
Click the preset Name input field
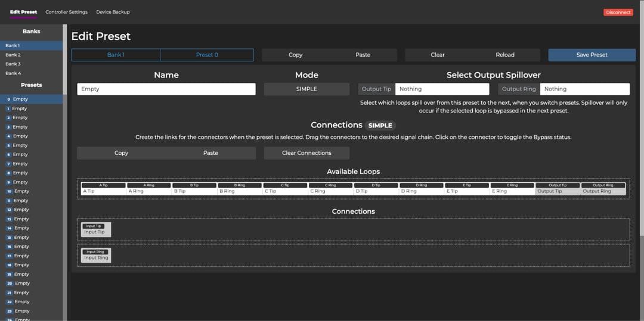pyautogui.click(x=166, y=89)
